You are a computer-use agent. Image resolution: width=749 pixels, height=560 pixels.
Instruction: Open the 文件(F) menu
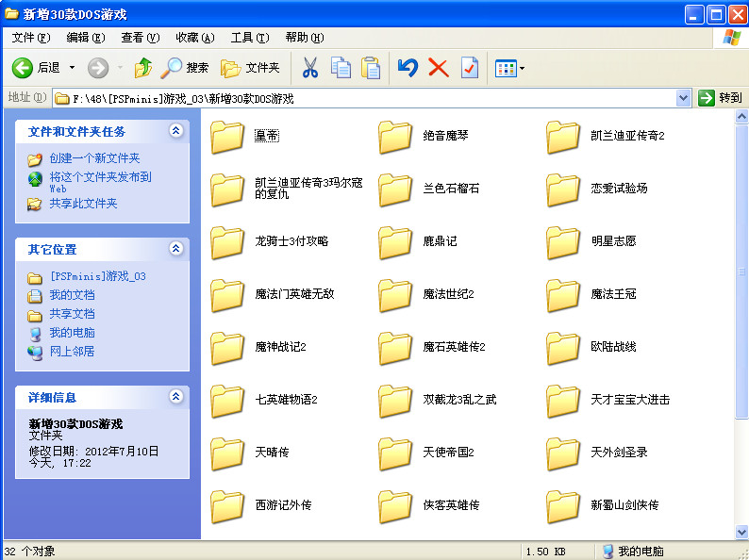click(x=30, y=37)
